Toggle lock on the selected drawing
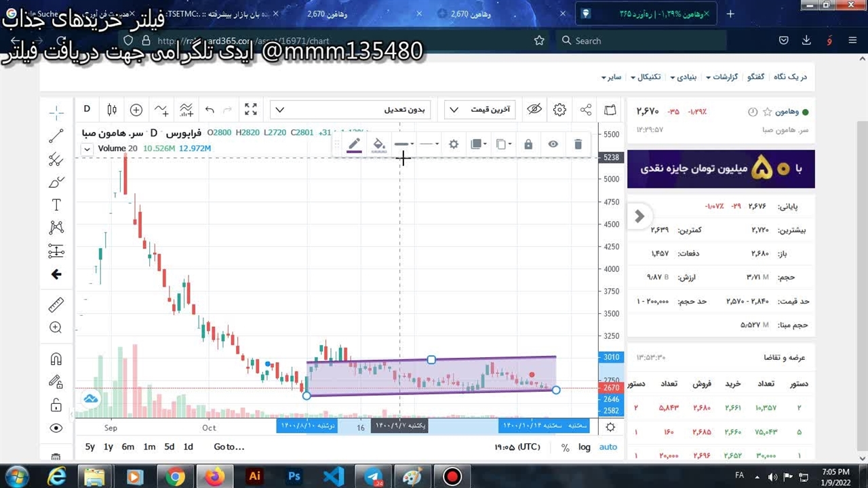The width and height of the screenshot is (868, 488). [x=528, y=144]
